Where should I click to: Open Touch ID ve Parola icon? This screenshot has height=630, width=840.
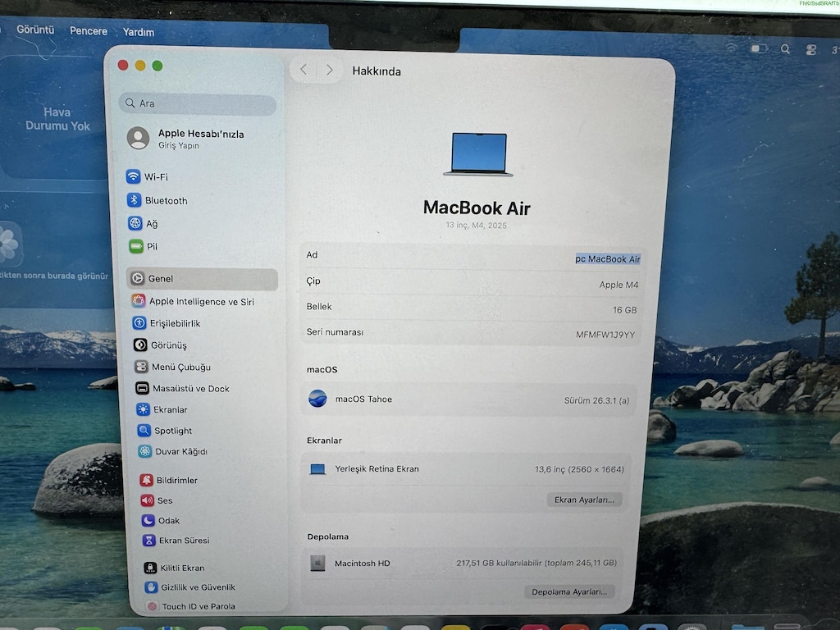[152, 606]
